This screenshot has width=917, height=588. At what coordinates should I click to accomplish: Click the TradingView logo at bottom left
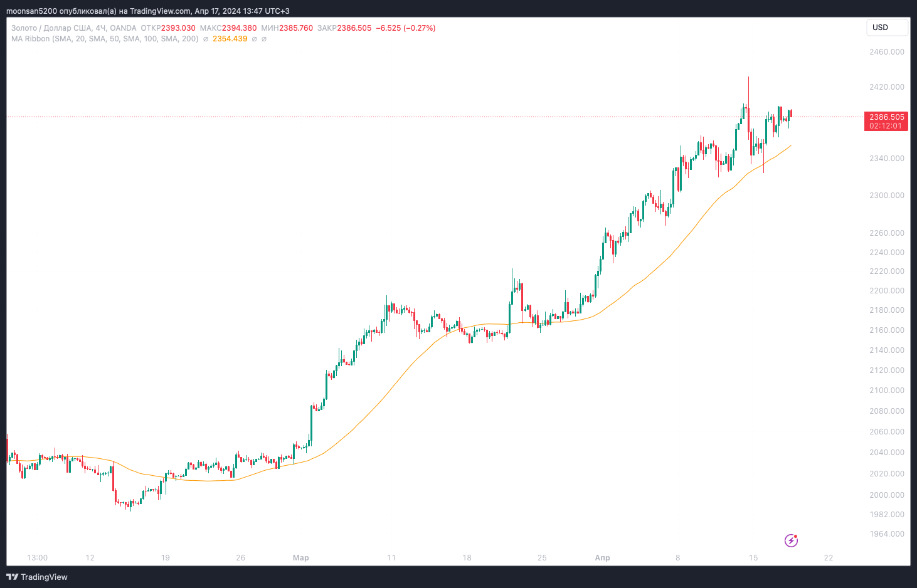37,577
